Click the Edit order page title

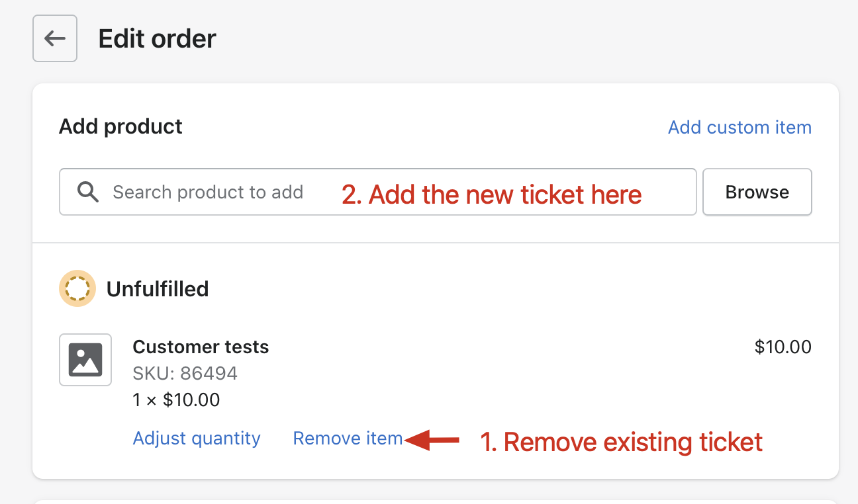158,39
